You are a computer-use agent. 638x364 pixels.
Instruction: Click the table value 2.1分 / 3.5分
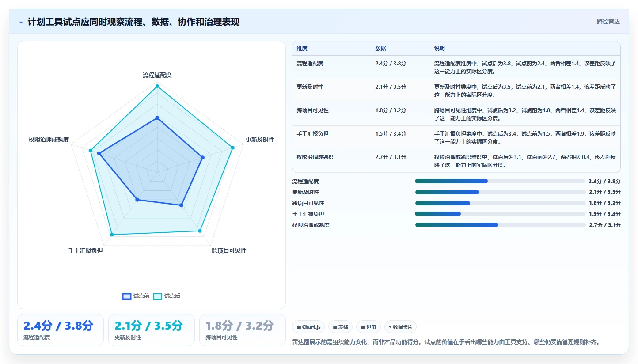coord(391,87)
